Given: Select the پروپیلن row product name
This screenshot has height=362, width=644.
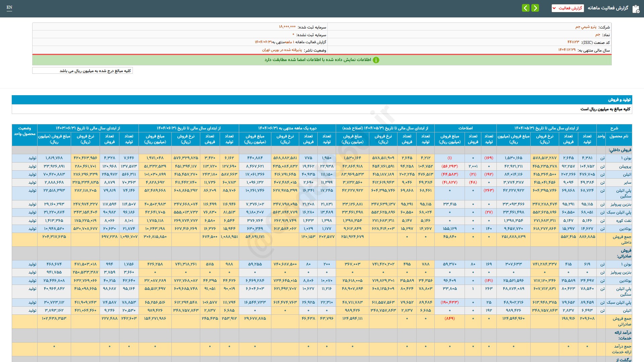Looking at the screenshot, I should (625, 166).
